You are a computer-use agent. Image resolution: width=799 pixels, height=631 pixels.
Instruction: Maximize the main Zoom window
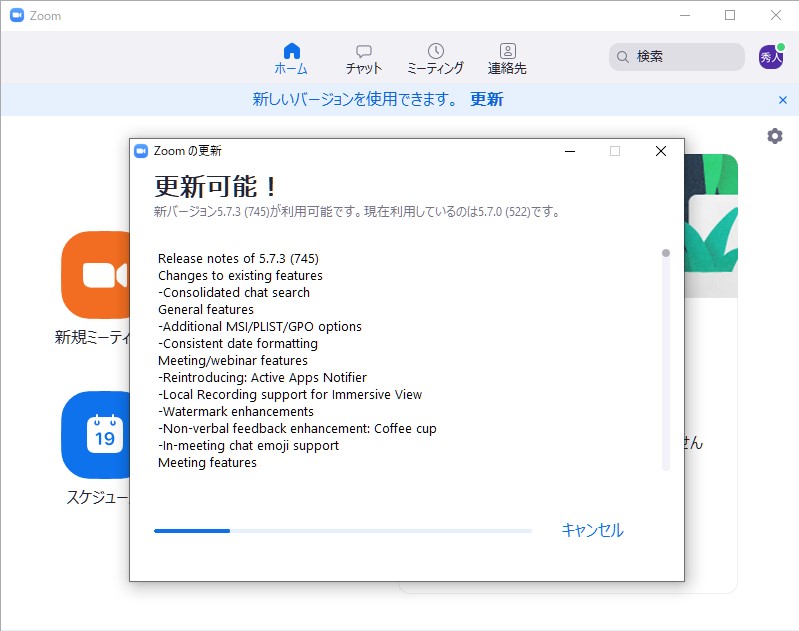pyautogui.click(x=730, y=15)
